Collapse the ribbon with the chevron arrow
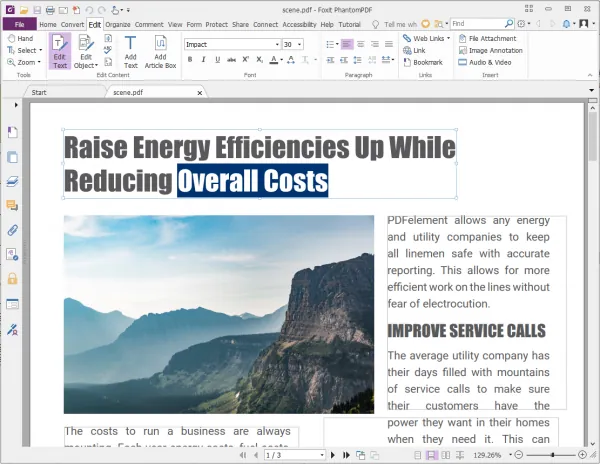Image resolution: width=600 pixels, height=464 pixels. [590, 75]
